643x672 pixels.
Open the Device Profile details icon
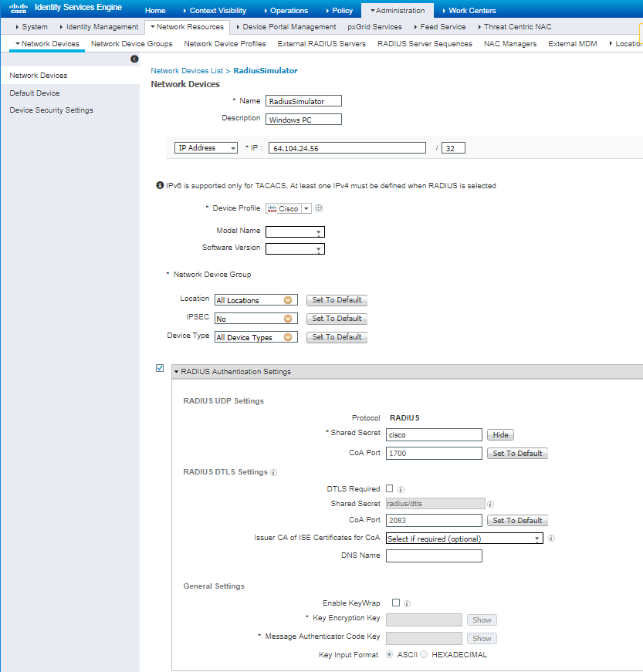tap(319, 208)
